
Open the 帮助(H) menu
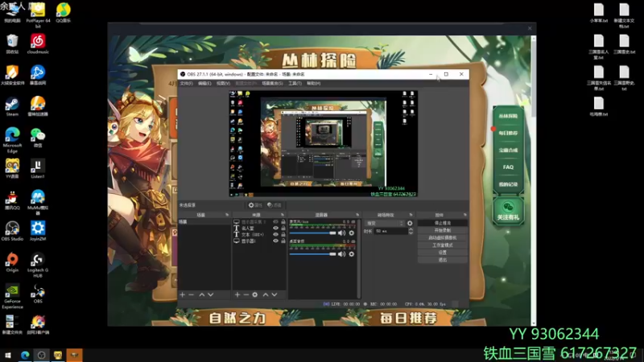pos(313,84)
